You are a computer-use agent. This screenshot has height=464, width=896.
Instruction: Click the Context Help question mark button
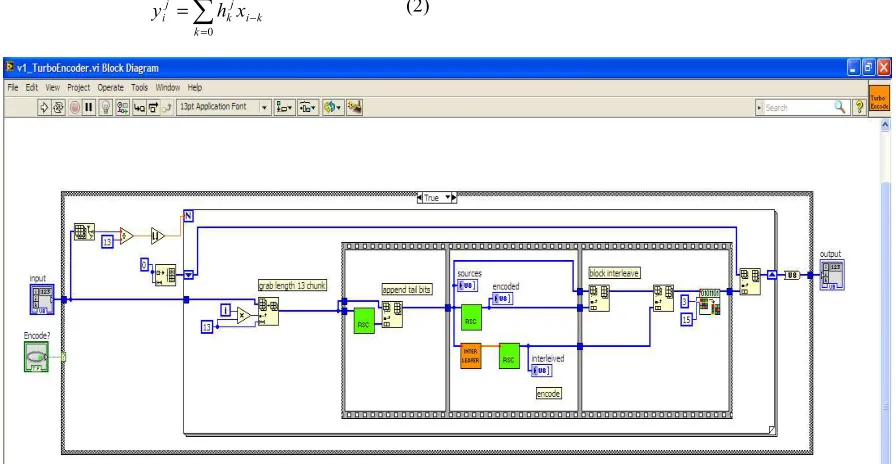pos(859,107)
